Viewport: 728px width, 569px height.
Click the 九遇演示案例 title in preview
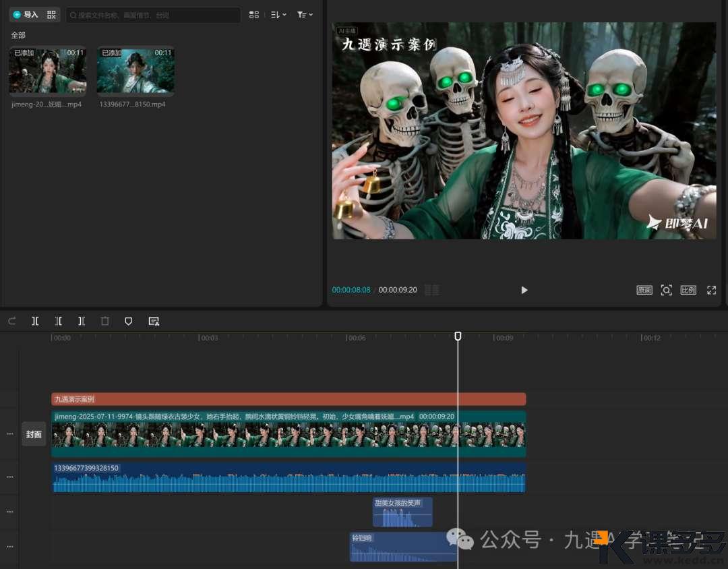[389, 44]
